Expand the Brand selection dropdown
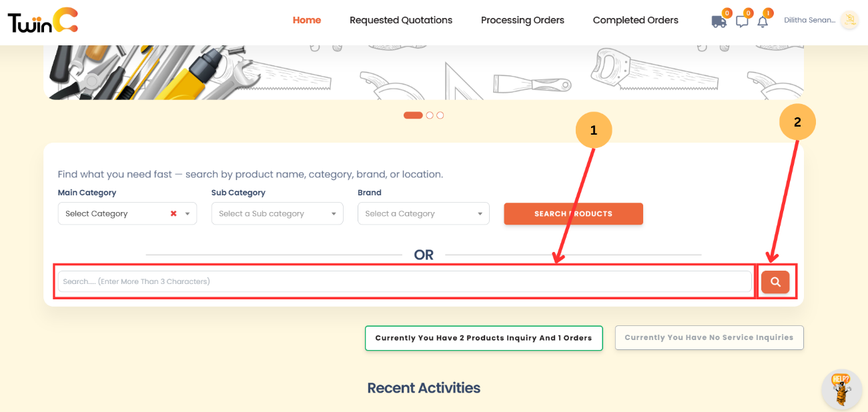Screen dimensions: 868x412 pos(423,213)
